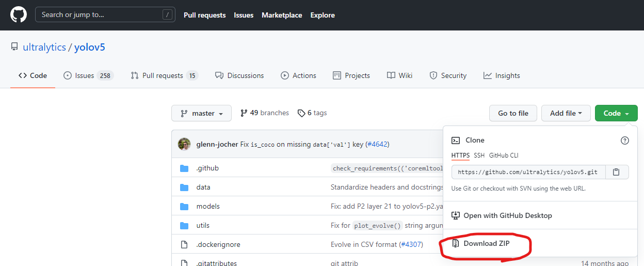
Task: Select the Code repository tab
Action: click(33, 75)
